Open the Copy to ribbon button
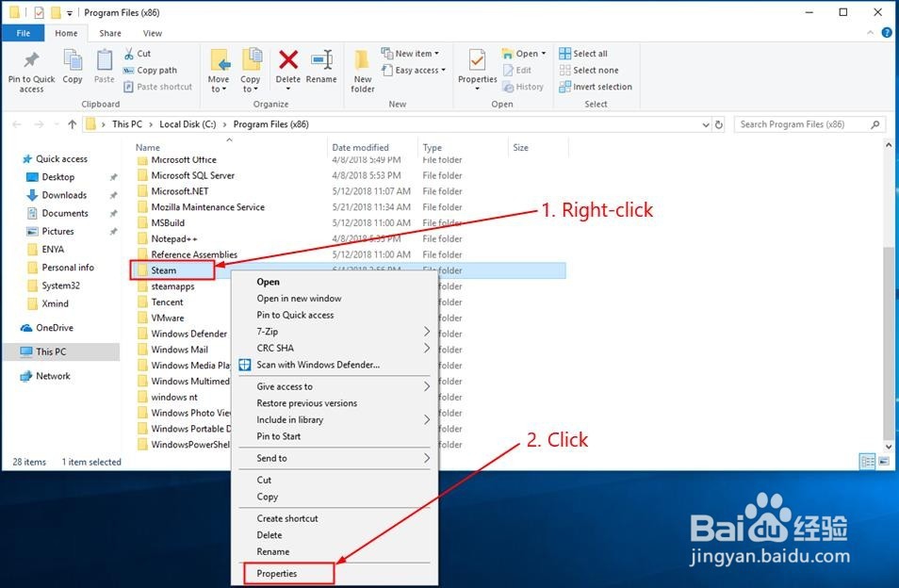The image size is (899, 588). tap(251, 71)
